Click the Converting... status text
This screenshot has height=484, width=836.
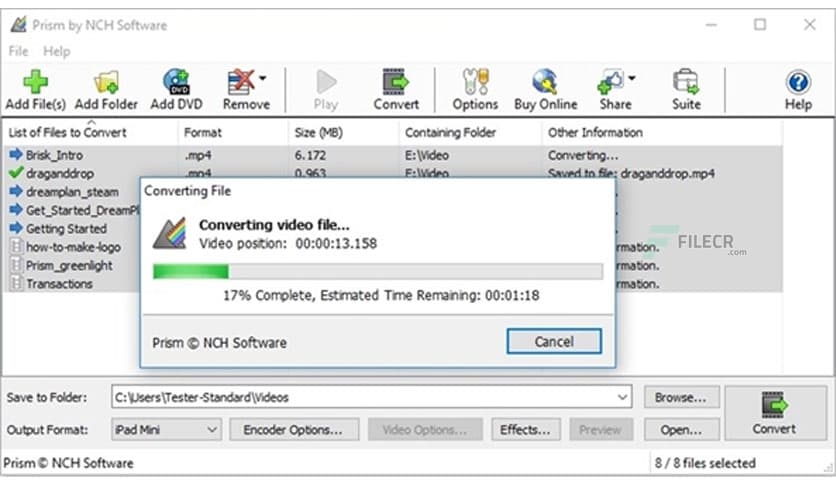(x=583, y=155)
